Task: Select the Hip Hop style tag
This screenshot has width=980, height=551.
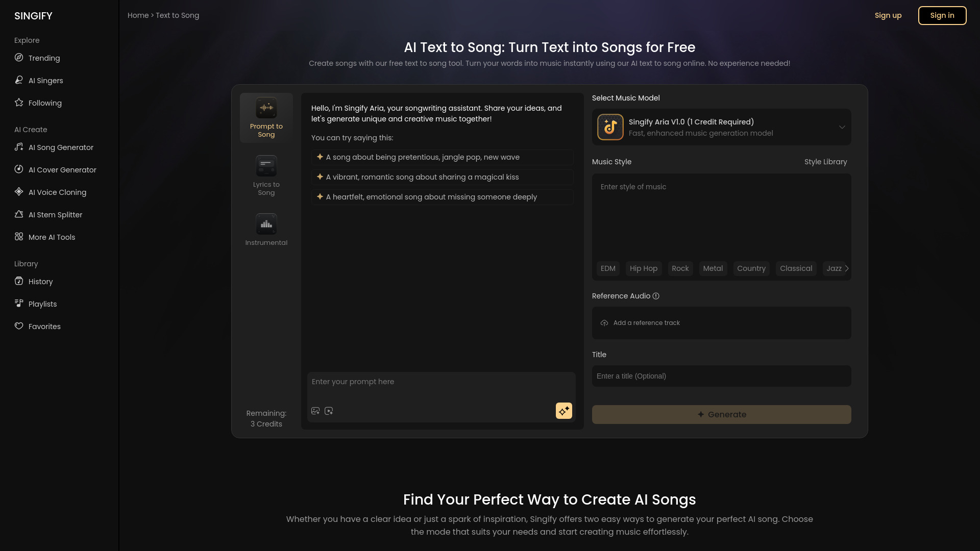Action: click(x=643, y=268)
